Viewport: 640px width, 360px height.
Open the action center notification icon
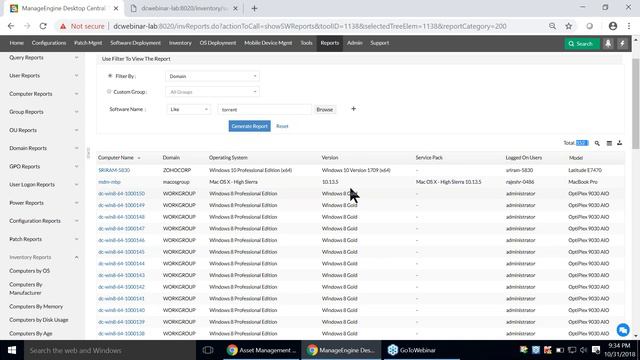(x=596, y=350)
